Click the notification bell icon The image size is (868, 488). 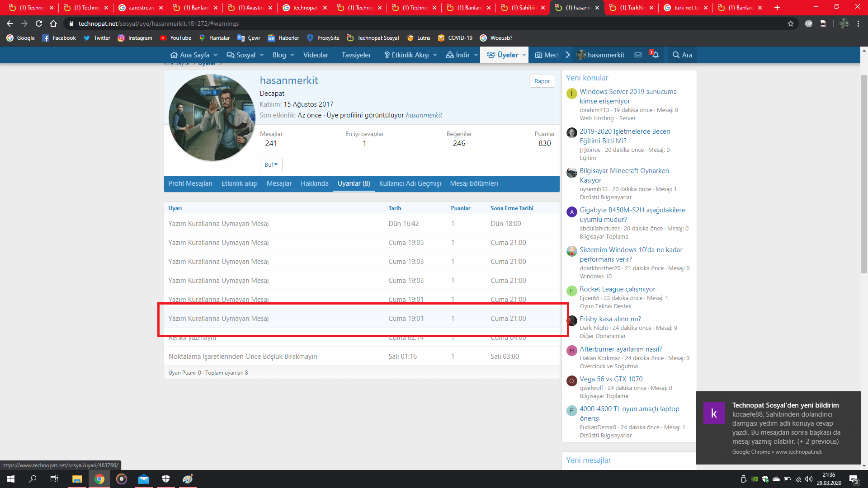pyautogui.click(x=655, y=55)
